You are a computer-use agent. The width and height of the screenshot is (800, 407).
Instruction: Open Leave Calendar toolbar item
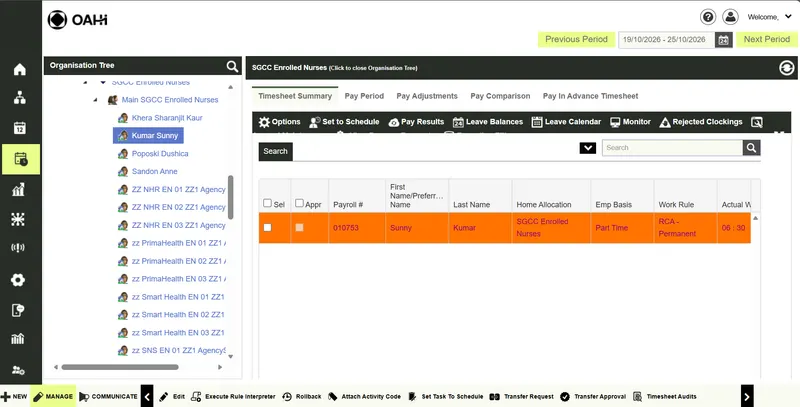[566, 122]
